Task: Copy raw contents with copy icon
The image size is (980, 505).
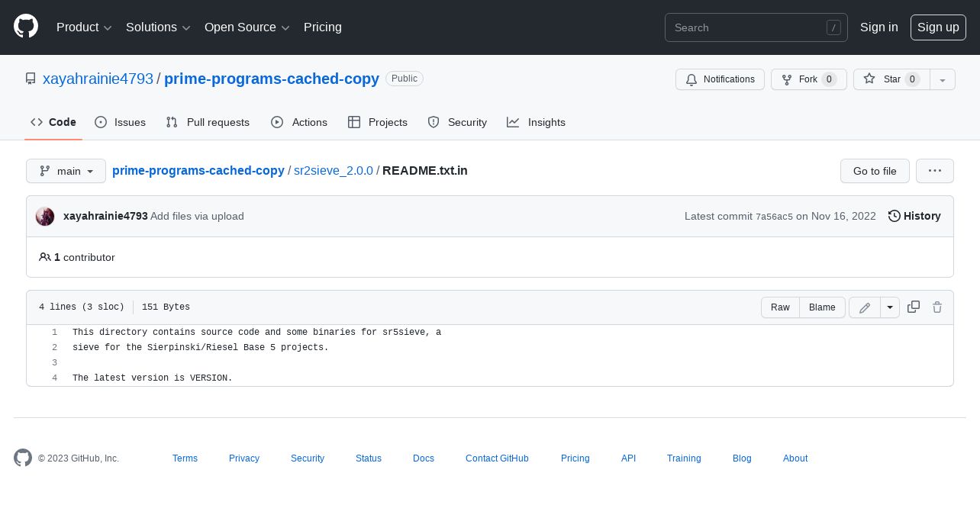Action: click(x=914, y=307)
